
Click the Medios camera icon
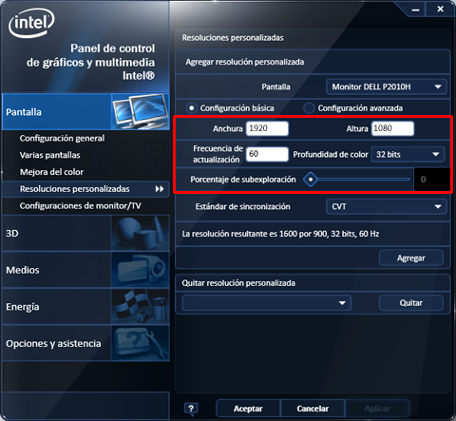140,270
